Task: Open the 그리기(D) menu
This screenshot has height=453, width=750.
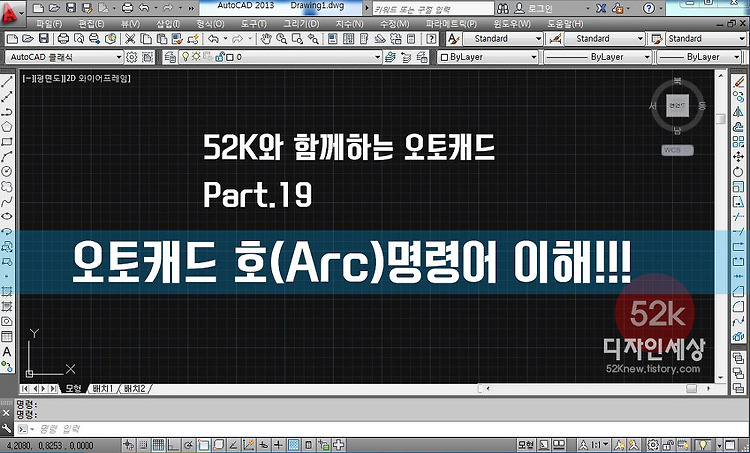Action: (301, 23)
